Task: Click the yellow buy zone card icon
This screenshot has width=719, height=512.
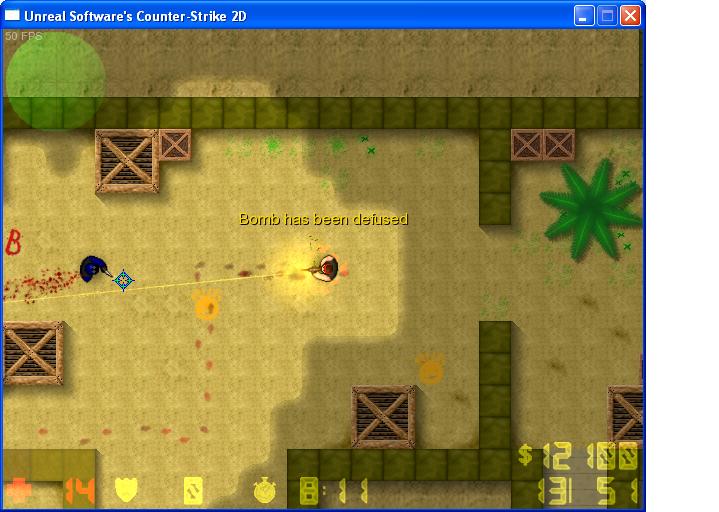Action: [x=193, y=490]
